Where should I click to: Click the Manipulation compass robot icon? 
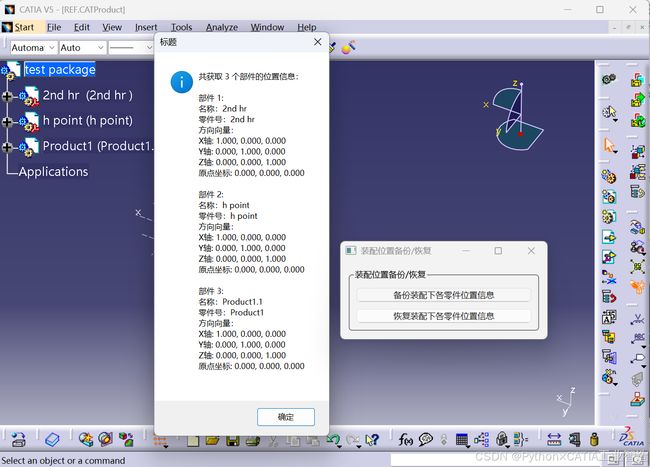638,227
